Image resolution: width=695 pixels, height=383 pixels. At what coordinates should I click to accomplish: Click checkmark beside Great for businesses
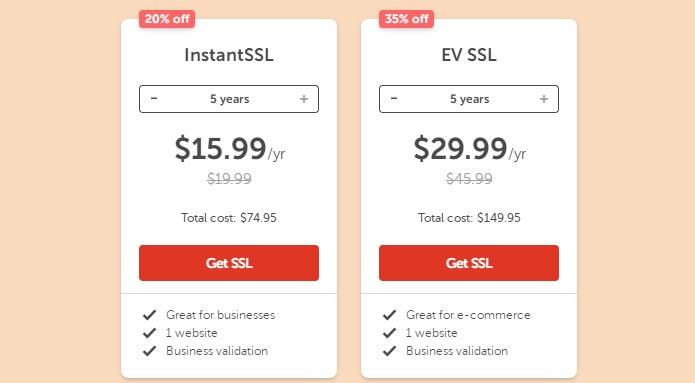pyautogui.click(x=149, y=315)
